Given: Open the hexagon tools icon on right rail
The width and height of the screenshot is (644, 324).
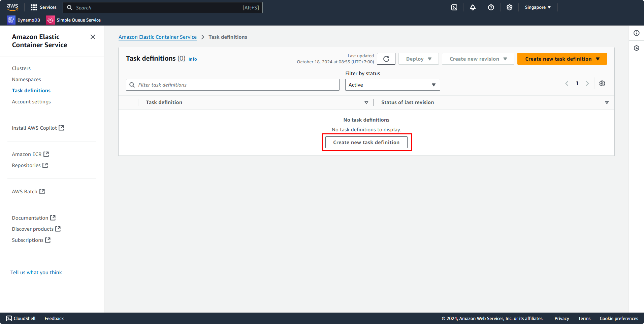Looking at the screenshot, I should tap(637, 48).
